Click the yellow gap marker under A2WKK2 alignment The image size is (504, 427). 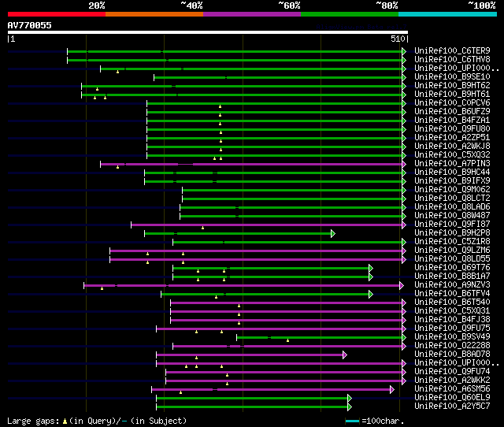pyautogui.click(x=228, y=384)
